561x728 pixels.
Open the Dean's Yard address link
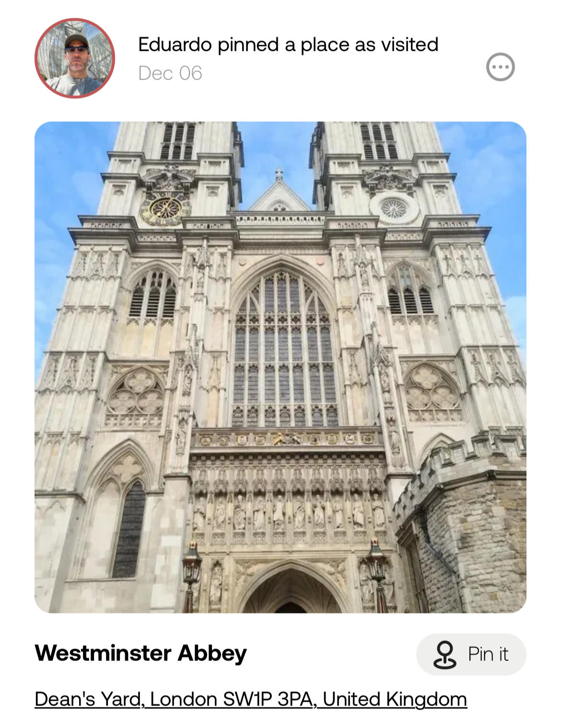[251, 699]
